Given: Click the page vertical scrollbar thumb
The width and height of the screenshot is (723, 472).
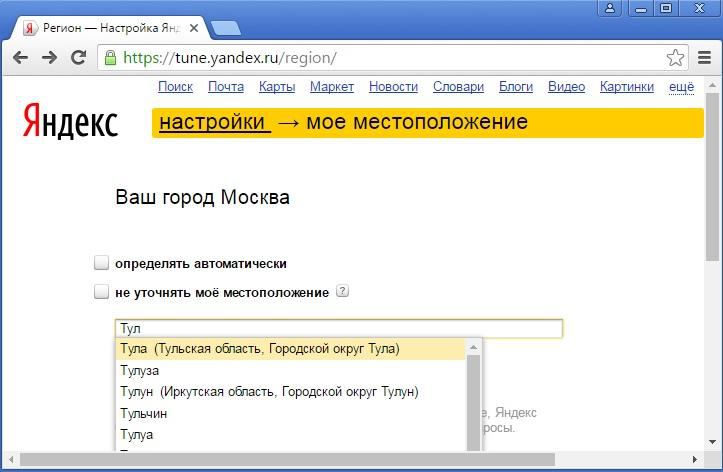Looking at the screenshot, I should (x=712, y=177).
